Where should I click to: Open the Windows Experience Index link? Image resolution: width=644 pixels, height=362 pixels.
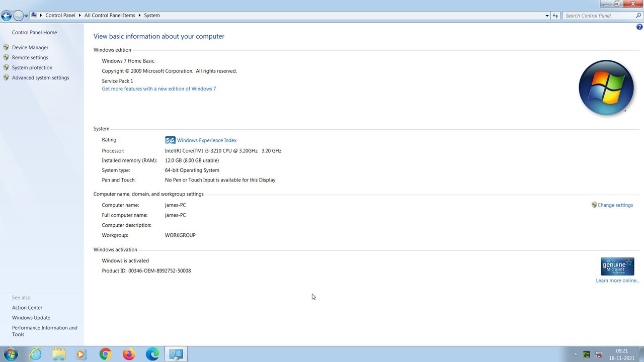[207, 141]
